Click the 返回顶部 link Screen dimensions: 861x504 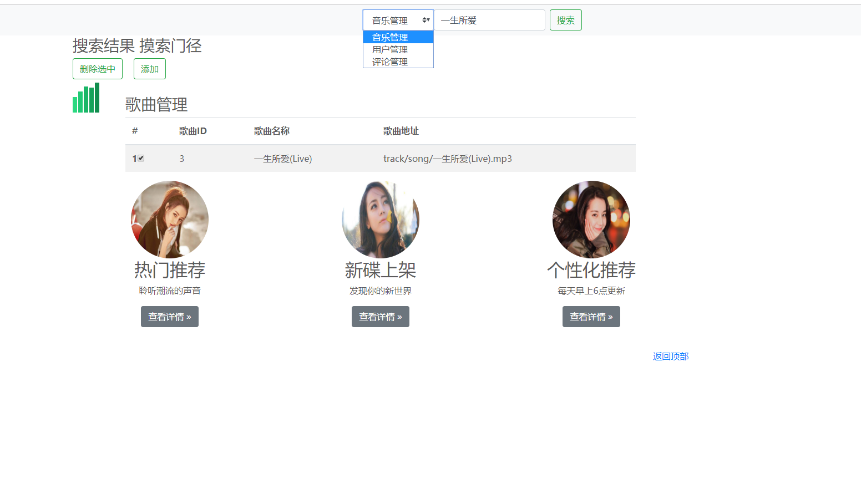[x=671, y=356]
